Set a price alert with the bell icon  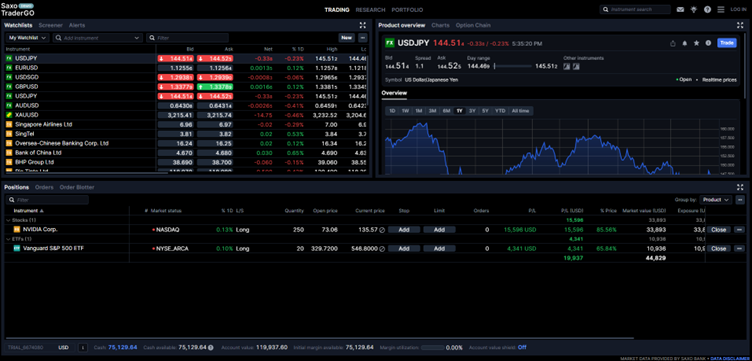(x=685, y=43)
